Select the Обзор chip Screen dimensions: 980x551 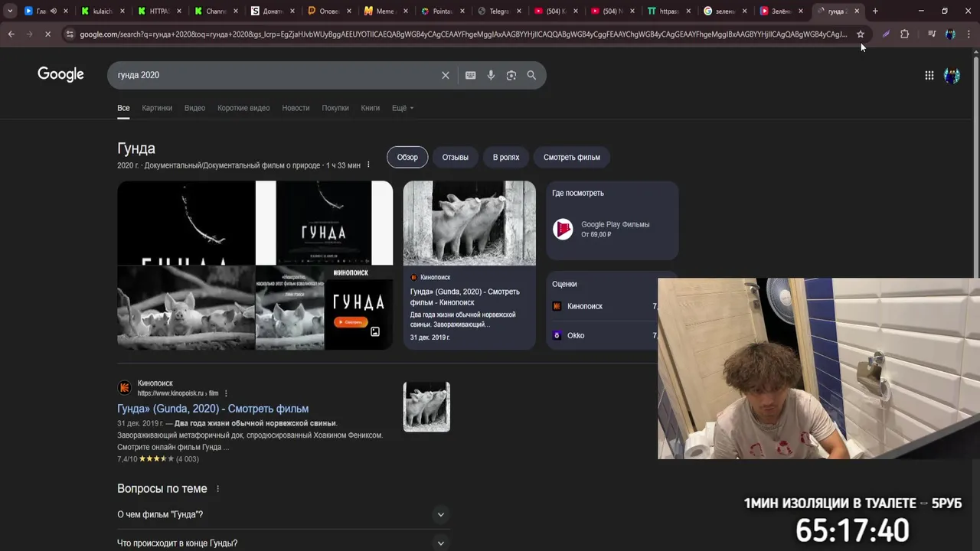(x=407, y=157)
